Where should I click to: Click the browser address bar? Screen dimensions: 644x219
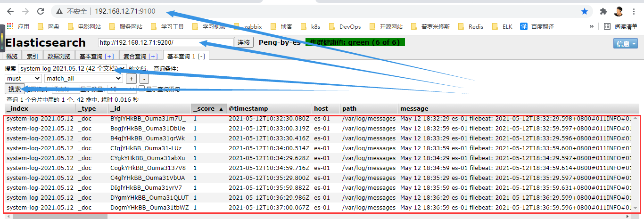[x=321, y=11]
